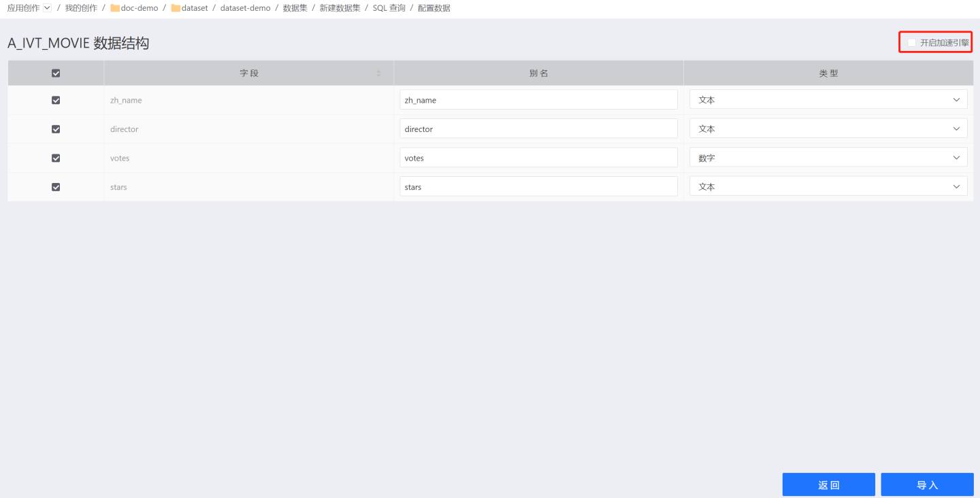Navigate to dataset-demo in breadcrumb
This screenshot has width=980, height=498.
245,8
